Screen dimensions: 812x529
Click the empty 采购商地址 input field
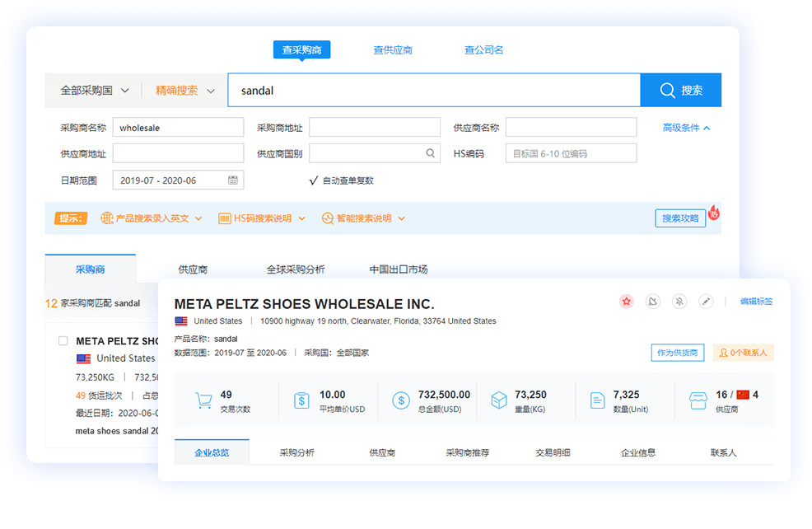pos(375,128)
